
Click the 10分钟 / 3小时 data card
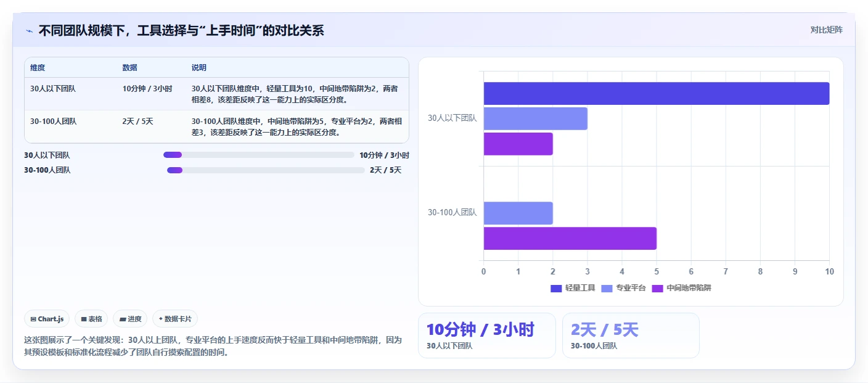coord(487,336)
